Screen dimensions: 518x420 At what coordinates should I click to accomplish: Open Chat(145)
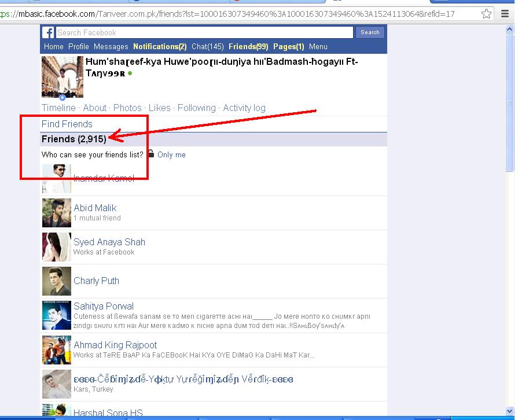(208, 46)
